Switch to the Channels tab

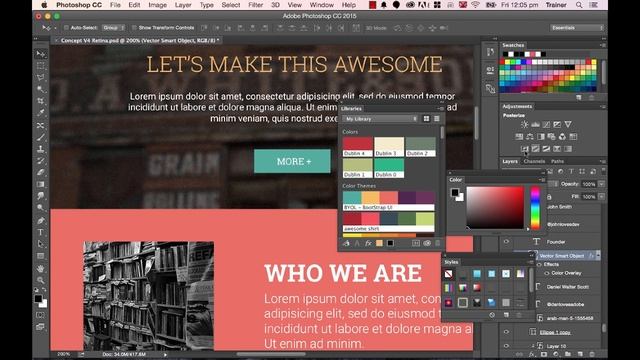[x=534, y=162]
